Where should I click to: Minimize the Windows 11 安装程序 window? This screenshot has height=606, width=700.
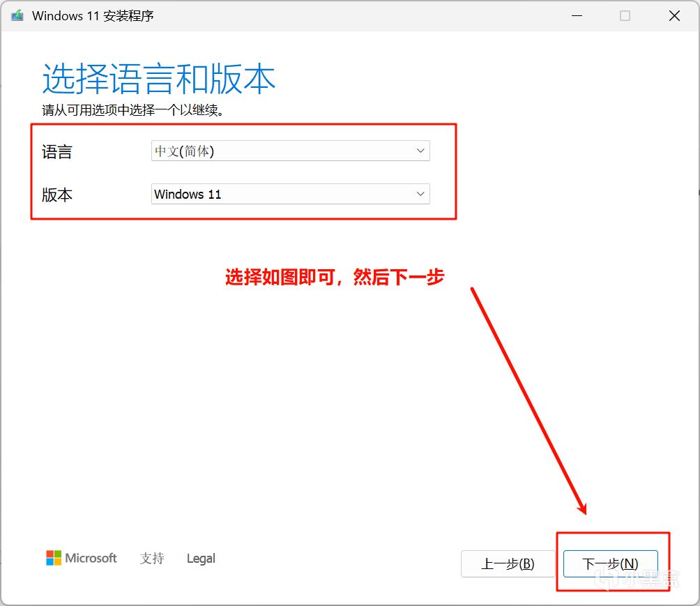(x=577, y=15)
